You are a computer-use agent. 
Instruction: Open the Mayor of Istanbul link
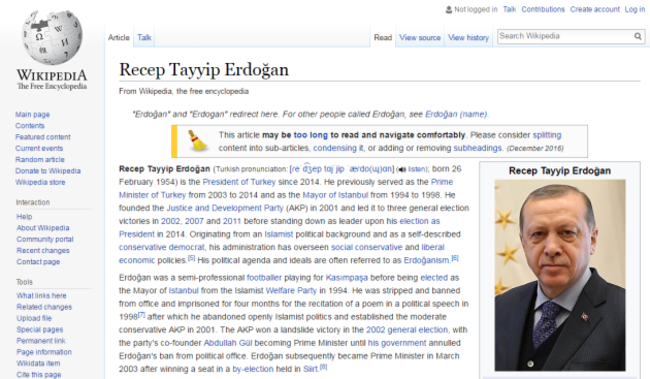pos(335,195)
